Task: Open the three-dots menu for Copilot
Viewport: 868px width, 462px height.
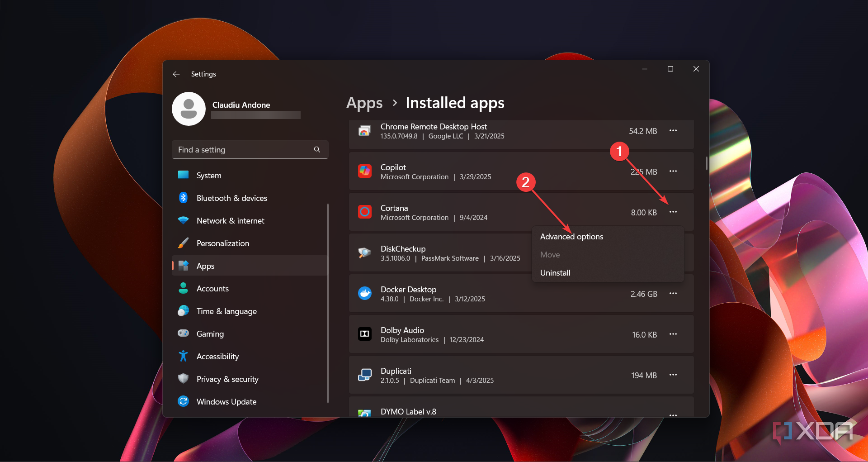Action: (673, 171)
